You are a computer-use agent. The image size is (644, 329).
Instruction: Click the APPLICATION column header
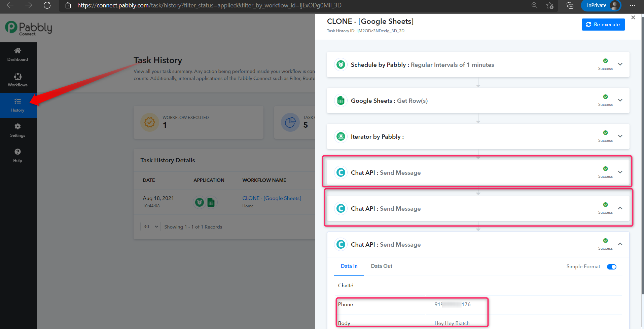coord(209,180)
